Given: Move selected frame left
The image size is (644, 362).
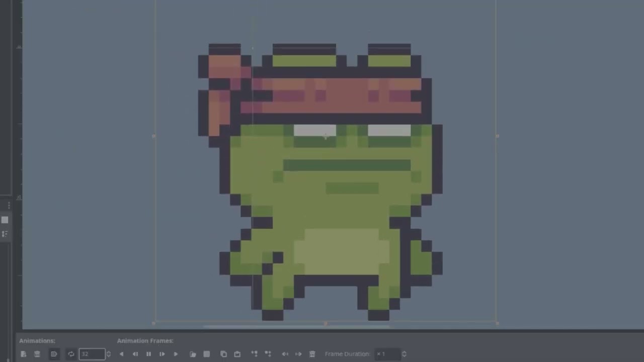Looking at the screenshot, I should (285, 354).
